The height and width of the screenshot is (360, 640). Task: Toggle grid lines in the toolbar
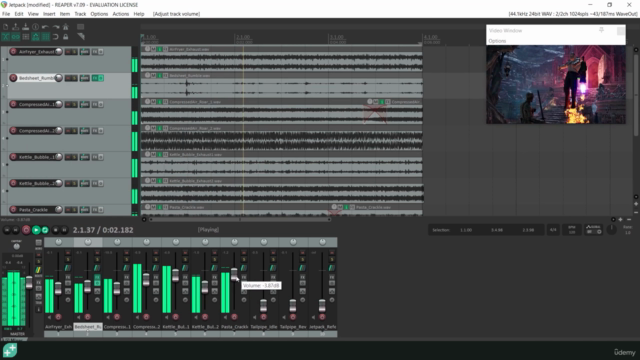tap(45, 37)
